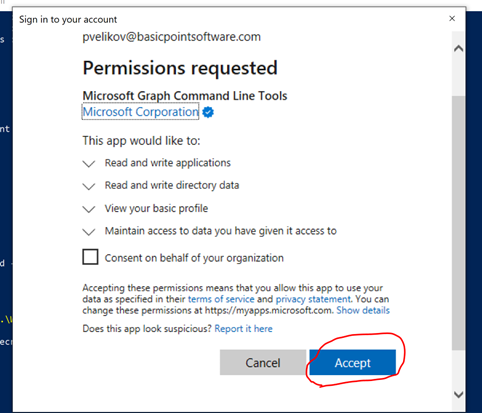Enable Consent on behalf of your organization
482x413 pixels.
90,257
